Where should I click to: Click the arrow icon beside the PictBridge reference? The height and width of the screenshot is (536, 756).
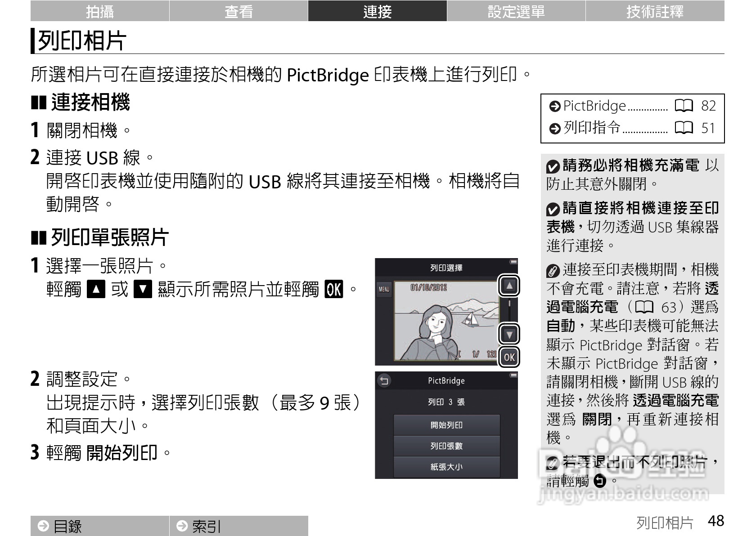pos(555,106)
